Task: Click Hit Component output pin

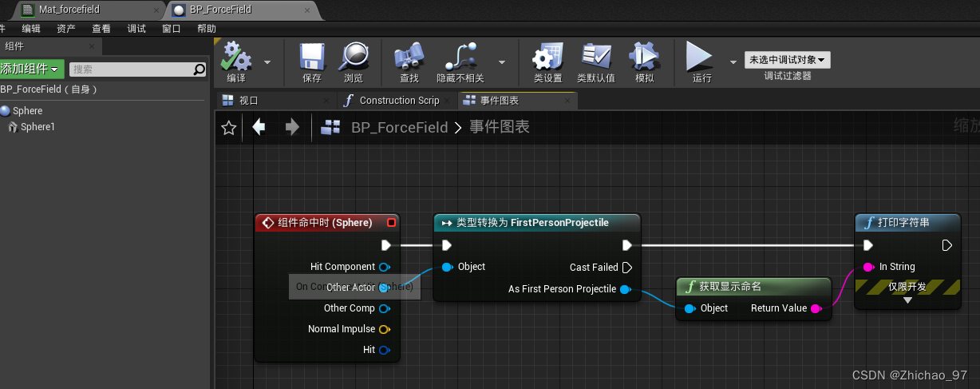Action: pos(385,267)
